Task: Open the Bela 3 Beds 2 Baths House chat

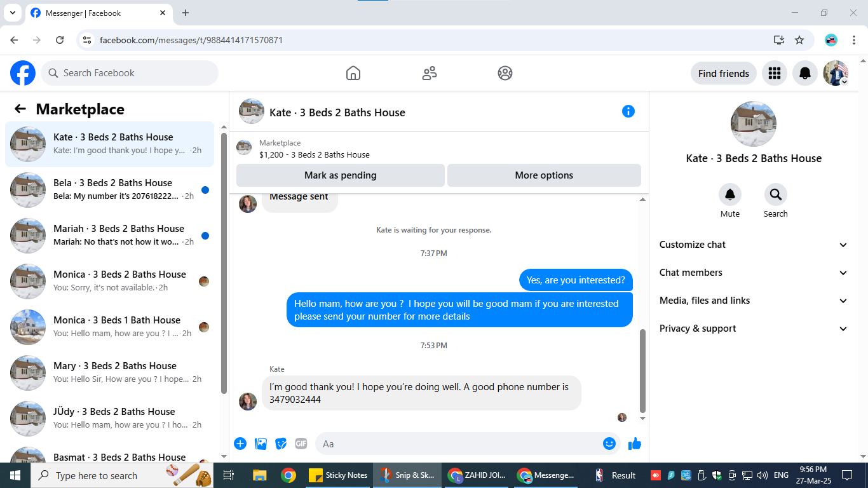Action: (x=109, y=190)
